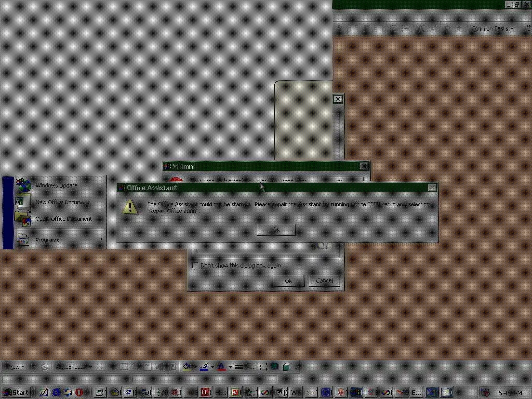Viewport: 532px width, 399px height.
Task: Close the Office Assistant dialog
Action: coord(432,187)
